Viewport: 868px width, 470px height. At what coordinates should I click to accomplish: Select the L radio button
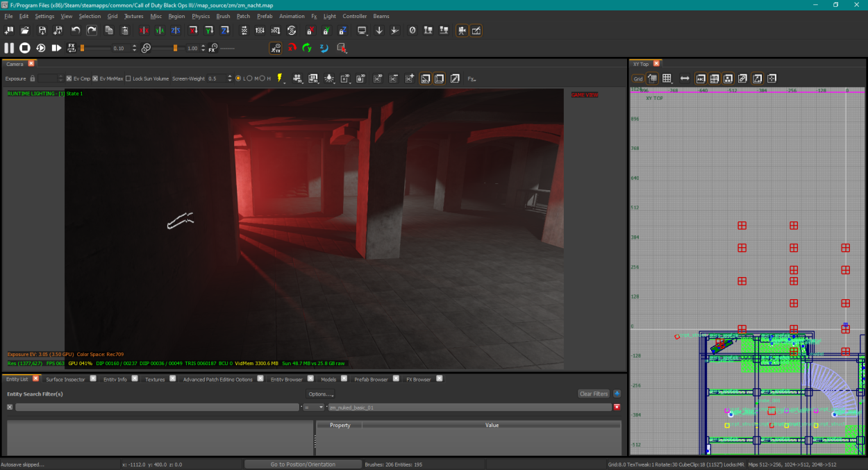pos(238,78)
